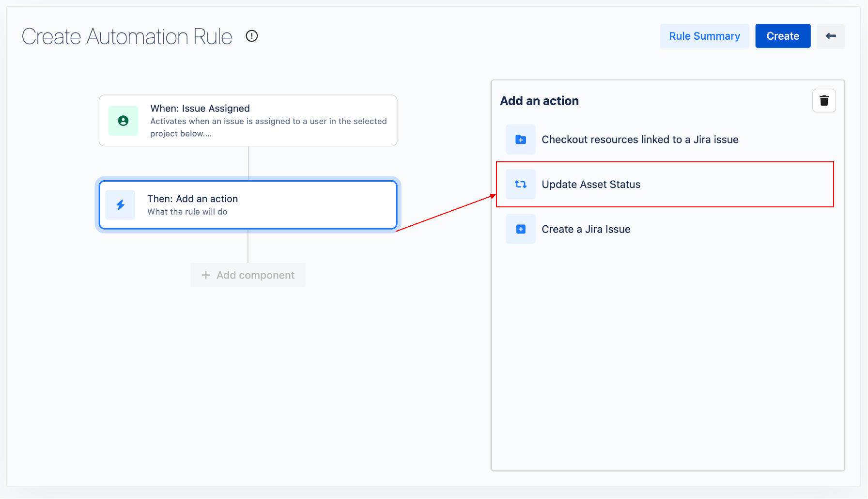Click the Add an action panel heading

point(539,101)
